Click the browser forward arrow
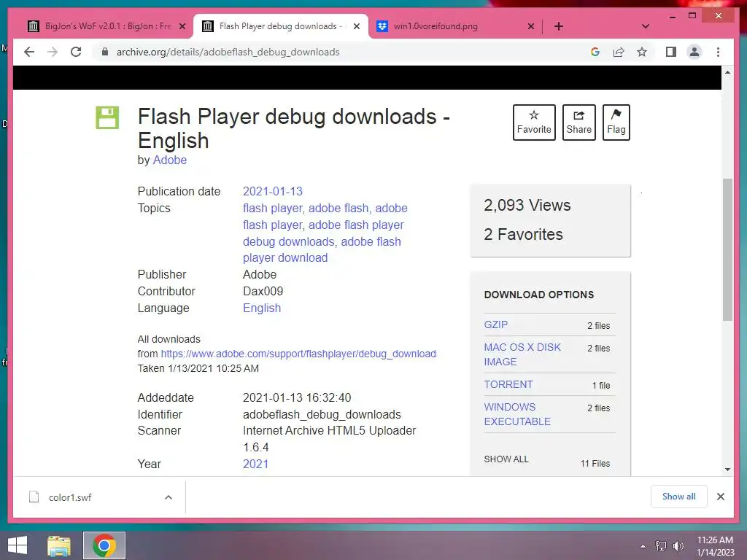747x560 pixels. tap(53, 52)
